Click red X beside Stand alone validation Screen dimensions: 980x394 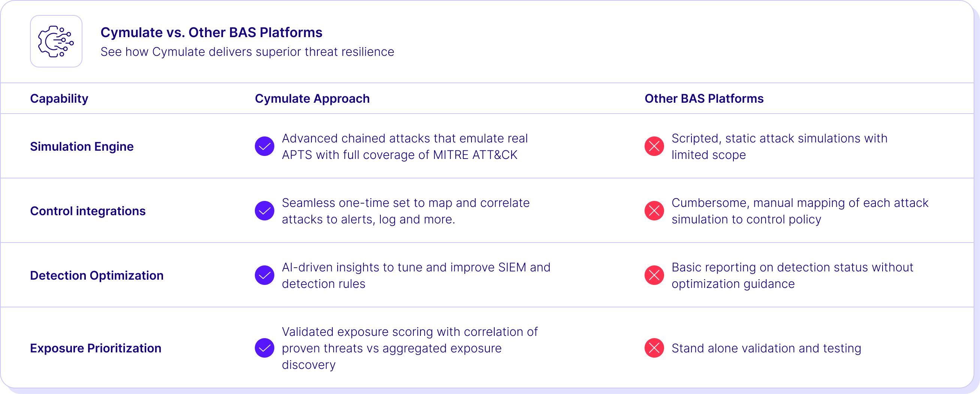click(x=654, y=348)
